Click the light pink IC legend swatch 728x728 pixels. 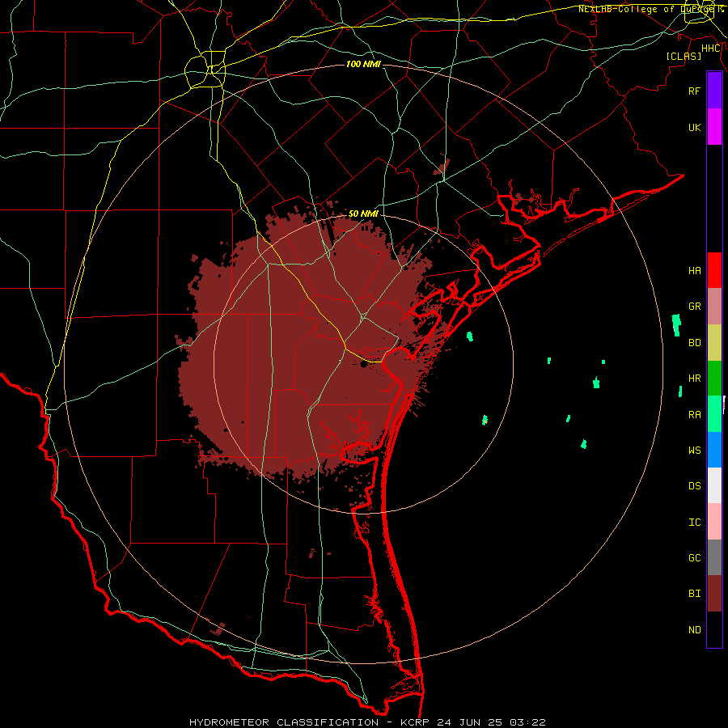tap(714, 522)
